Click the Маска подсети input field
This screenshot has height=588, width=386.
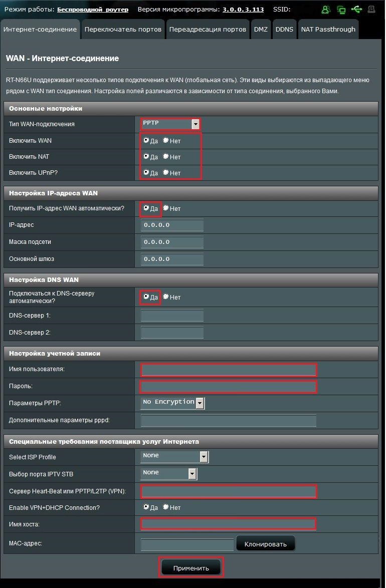[x=172, y=242]
